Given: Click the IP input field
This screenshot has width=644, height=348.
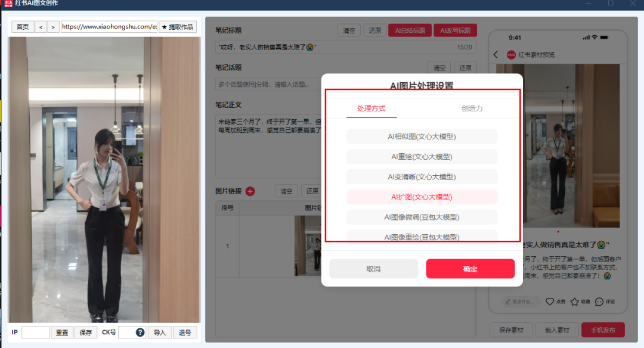Looking at the screenshot, I should point(36,333).
